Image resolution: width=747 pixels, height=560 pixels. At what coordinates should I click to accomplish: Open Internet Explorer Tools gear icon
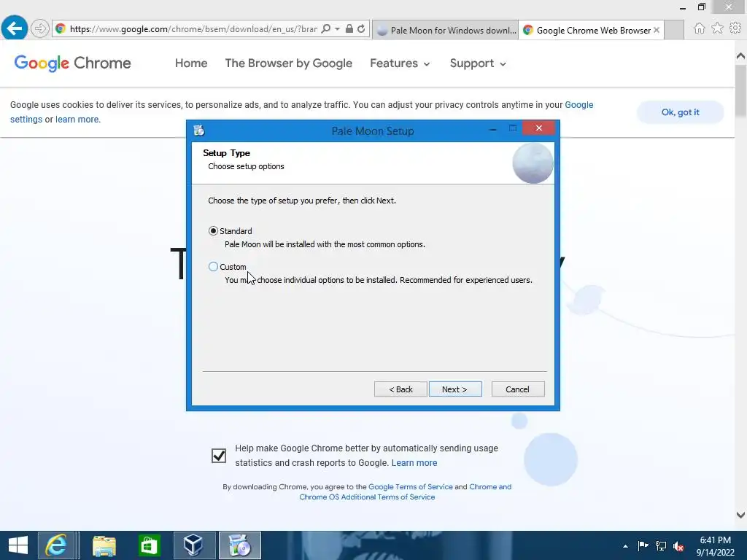pyautogui.click(x=735, y=28)
